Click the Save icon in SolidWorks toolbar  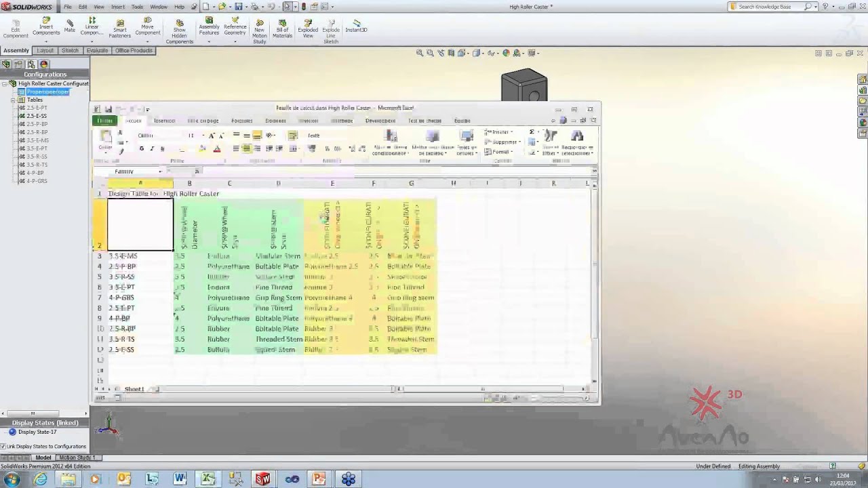pos(239,7)
